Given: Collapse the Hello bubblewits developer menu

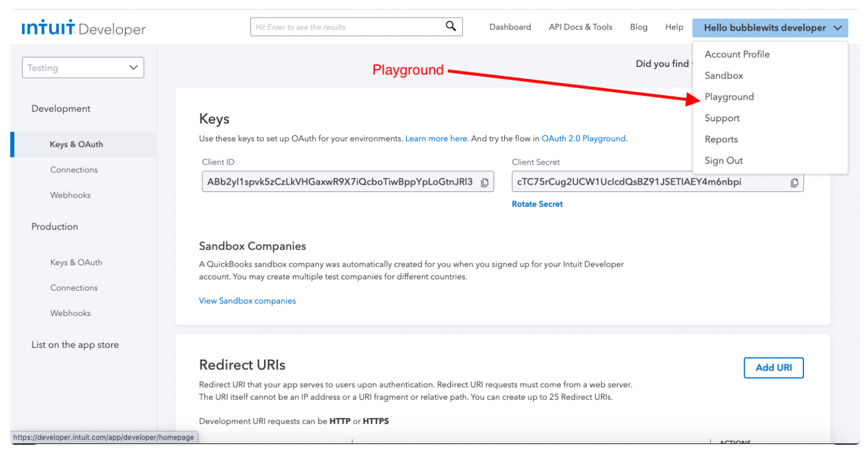Looking at the screenshot, I should click(770, 27).
